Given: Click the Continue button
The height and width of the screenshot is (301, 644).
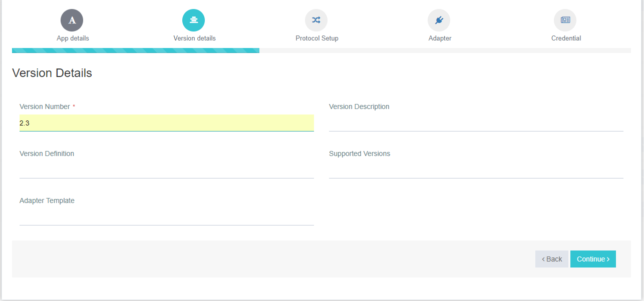Looking at the screenshot, I should click(x=593, y=259).
